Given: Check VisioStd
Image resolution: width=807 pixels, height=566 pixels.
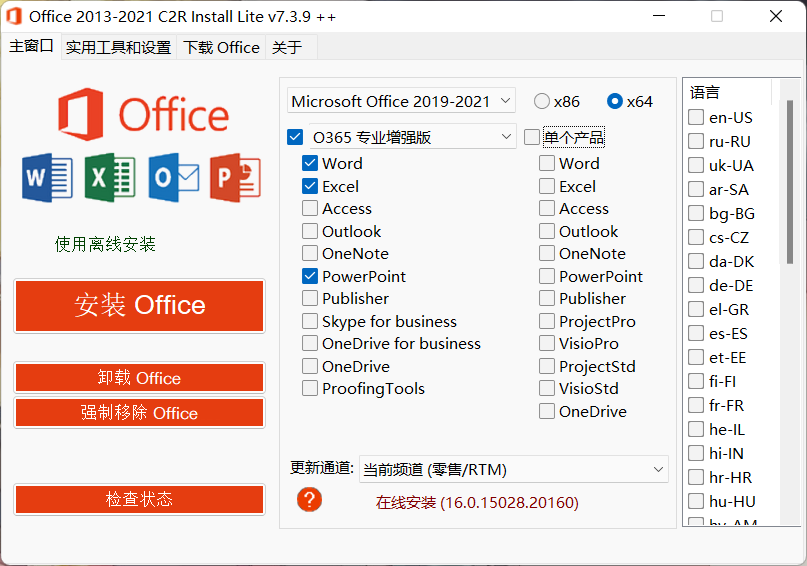Looking at the screenshot, I should click(x=547, y=388).
